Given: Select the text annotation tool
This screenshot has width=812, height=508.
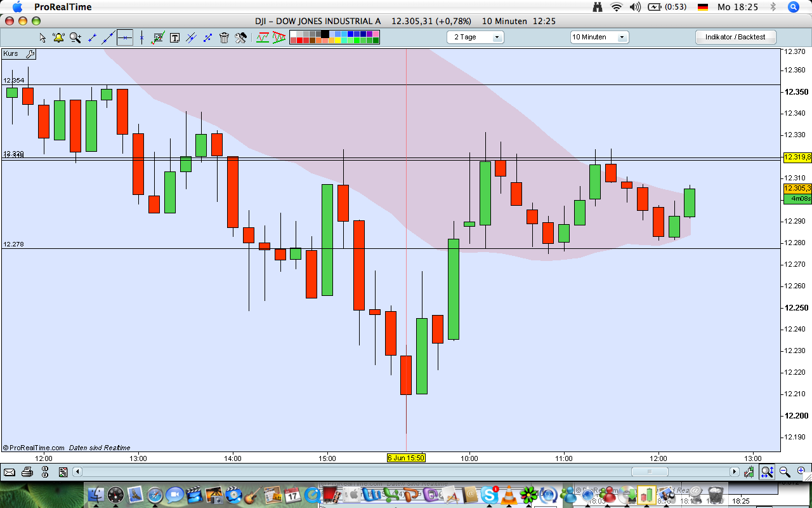Looking at the screenshot, I should (x=175, y=37).
